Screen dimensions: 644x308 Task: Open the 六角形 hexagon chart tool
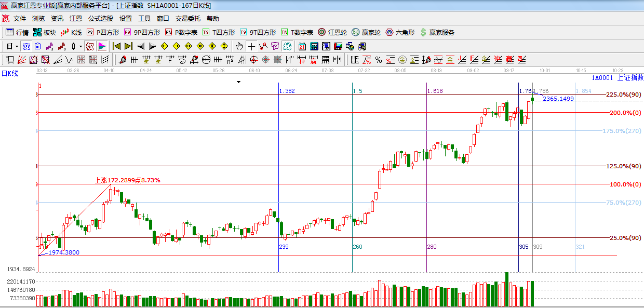click(x=399, y=32)
